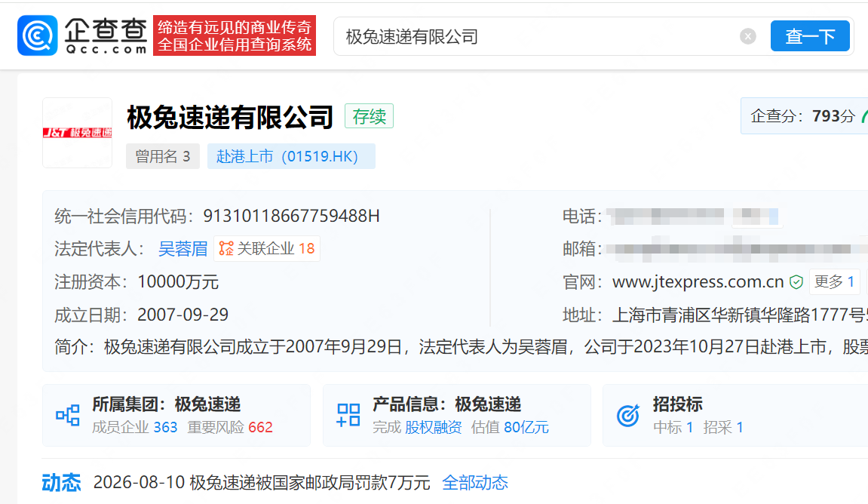Select the unified credit code 91310118667759488H

click(x=291, y=216)
